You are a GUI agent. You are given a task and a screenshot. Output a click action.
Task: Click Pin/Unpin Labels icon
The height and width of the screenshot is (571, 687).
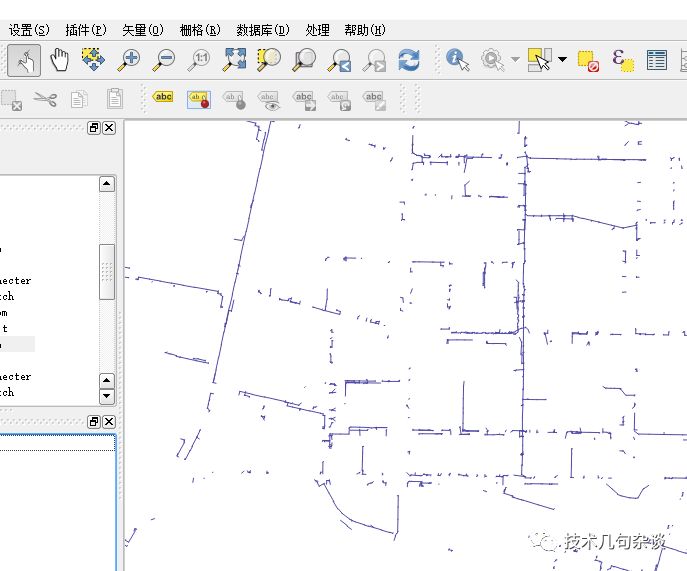pos(234,99)
